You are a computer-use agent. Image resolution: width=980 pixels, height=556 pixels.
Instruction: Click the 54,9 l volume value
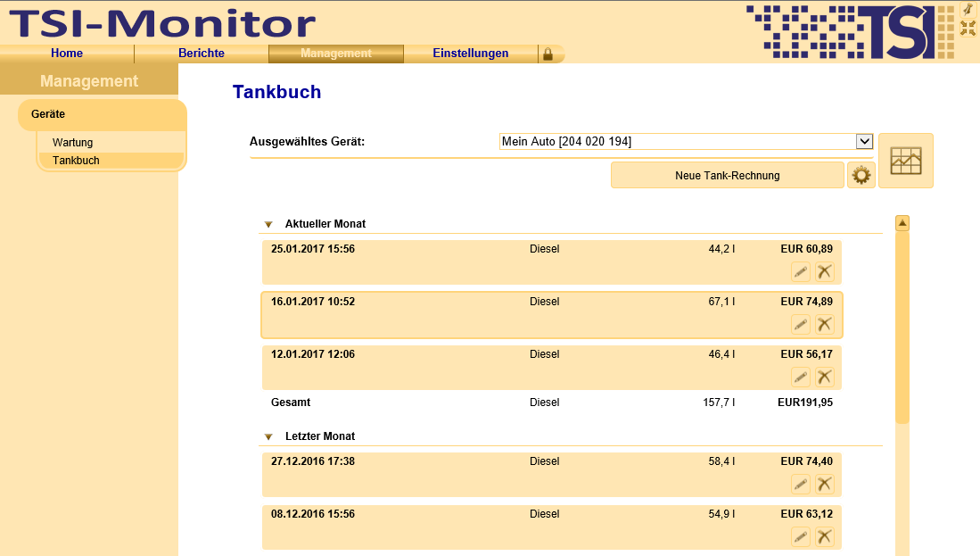pyautogui.click(x=721, y=514)
